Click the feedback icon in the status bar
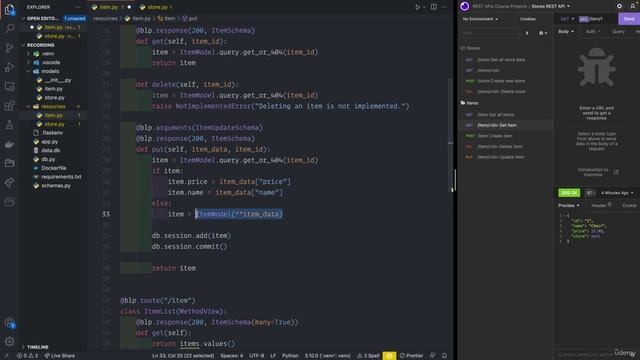640x360 pixels. pos(433,356)
